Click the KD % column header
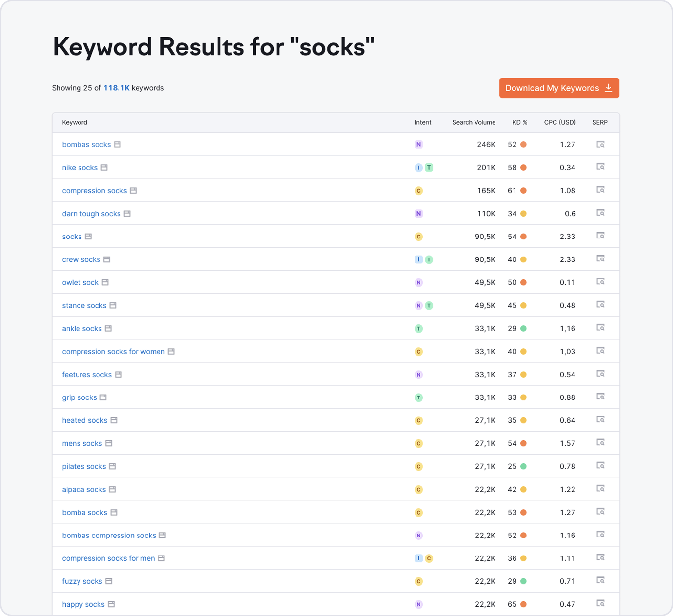The height and width of the screenshot is (616, 673). (x=519, y=122)
